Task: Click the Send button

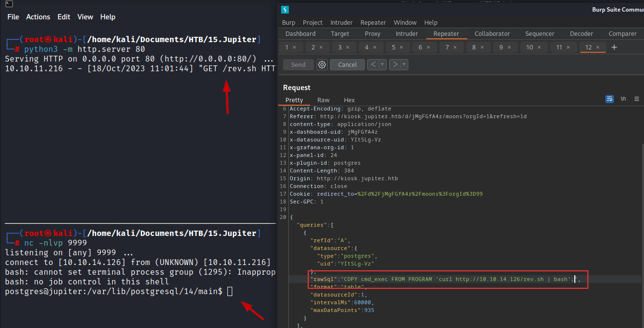Action: coord(299,64)
